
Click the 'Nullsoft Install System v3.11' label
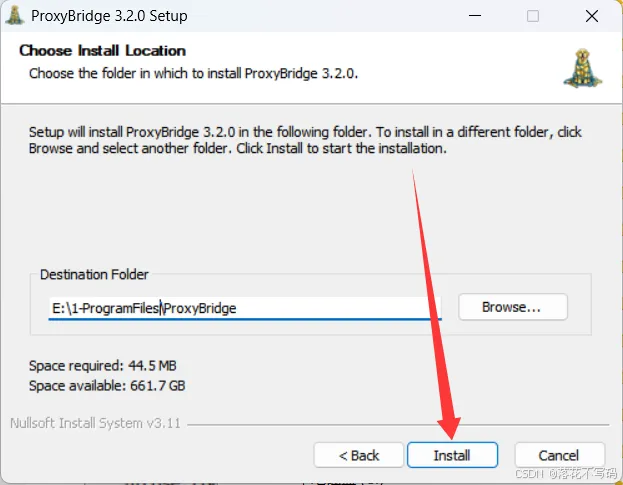[95, 422]
